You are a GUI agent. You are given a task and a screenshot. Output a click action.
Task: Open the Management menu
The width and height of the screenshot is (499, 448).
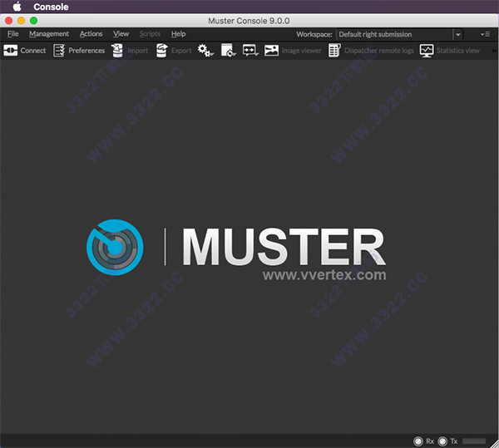pos(49,34)
